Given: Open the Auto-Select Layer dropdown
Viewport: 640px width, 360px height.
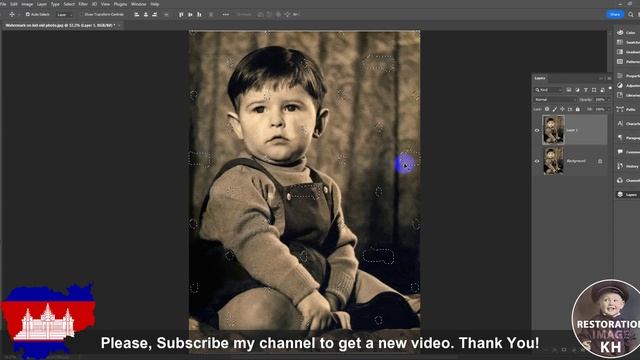Looking at the screenshot, I should (x=64, y=15).
